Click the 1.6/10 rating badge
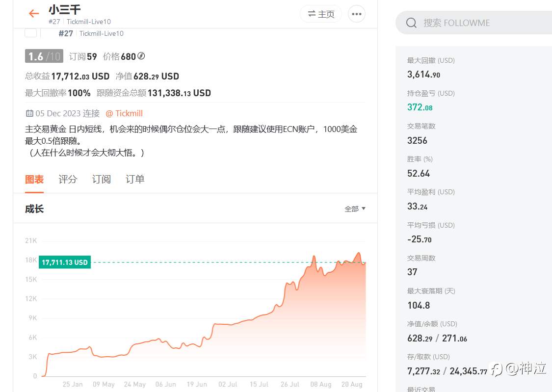This screenshot has height=392, width=552. pos(44,56)
